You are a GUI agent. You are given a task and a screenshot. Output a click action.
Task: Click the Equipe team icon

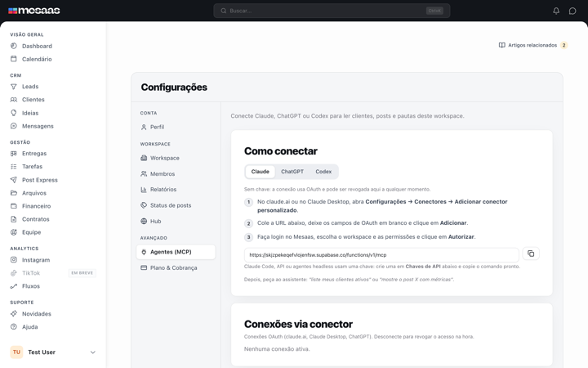pyautogui.click(x=14, y=232)
